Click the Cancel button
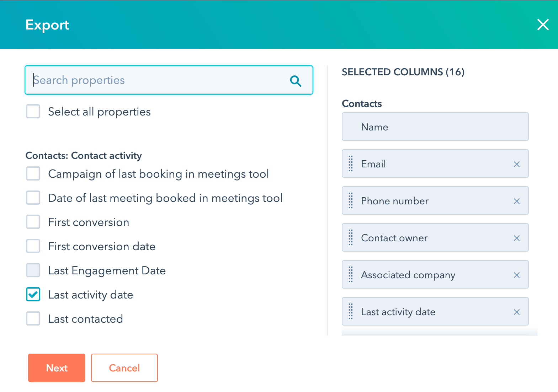This screenshot has width=558, height=392. tap(124, 367)
